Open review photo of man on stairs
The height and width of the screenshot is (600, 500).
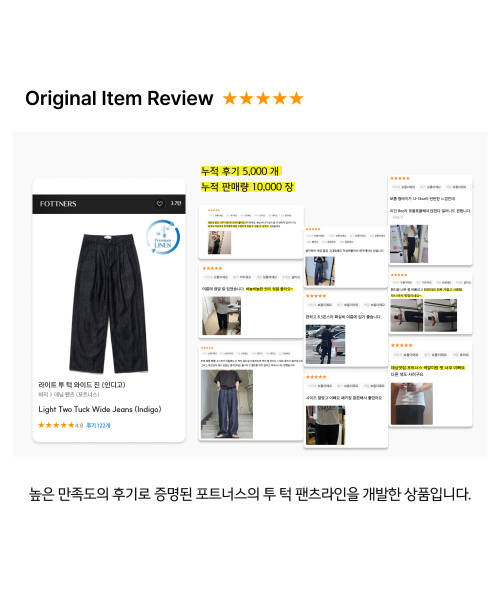pyautogui.click(x=227, y=404)
